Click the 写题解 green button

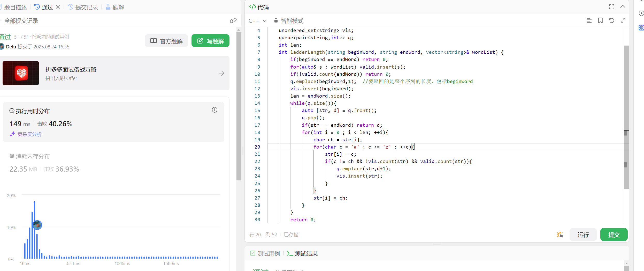210,41
